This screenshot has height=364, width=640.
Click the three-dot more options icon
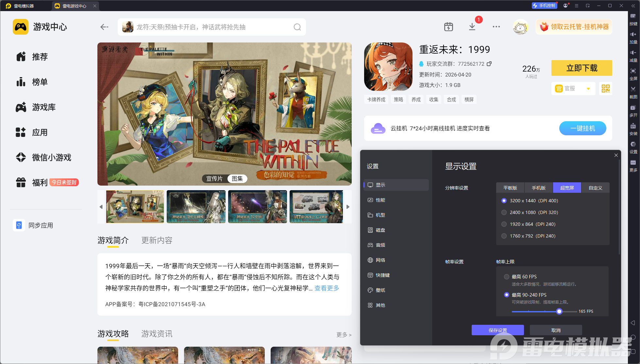click(496, 27)
